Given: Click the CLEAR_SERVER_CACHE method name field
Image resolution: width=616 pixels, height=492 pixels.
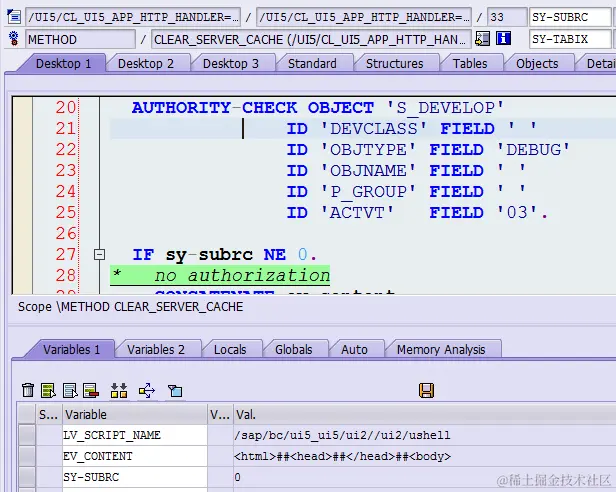Looking at the screenshot, I should point(311,39).
